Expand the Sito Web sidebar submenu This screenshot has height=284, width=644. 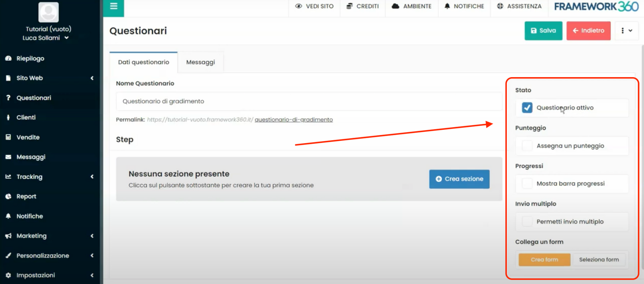point(92,78)
